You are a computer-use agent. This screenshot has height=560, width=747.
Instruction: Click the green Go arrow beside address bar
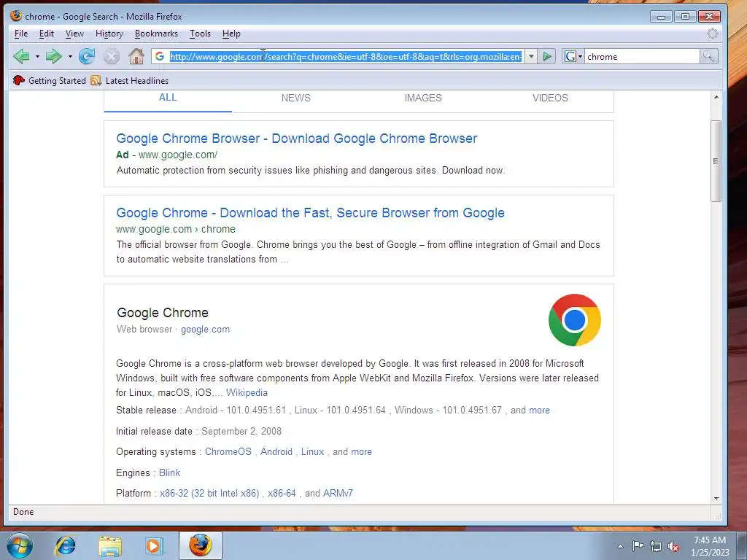[x=547, y=56]
